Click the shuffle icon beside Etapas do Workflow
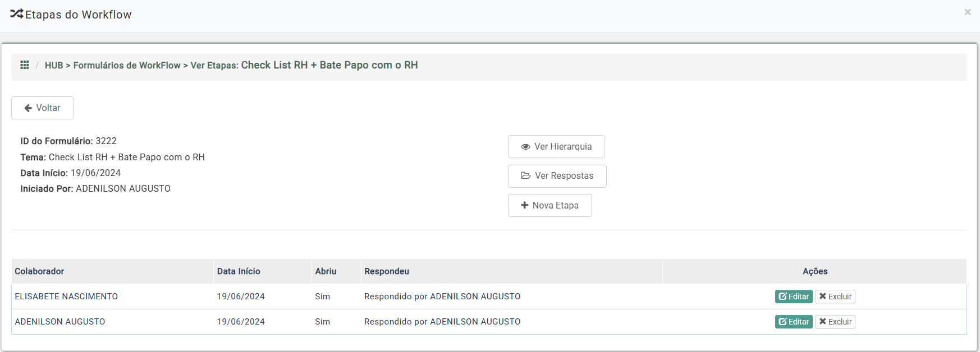Viewport: 980px width, 352px height. point(16,14)
